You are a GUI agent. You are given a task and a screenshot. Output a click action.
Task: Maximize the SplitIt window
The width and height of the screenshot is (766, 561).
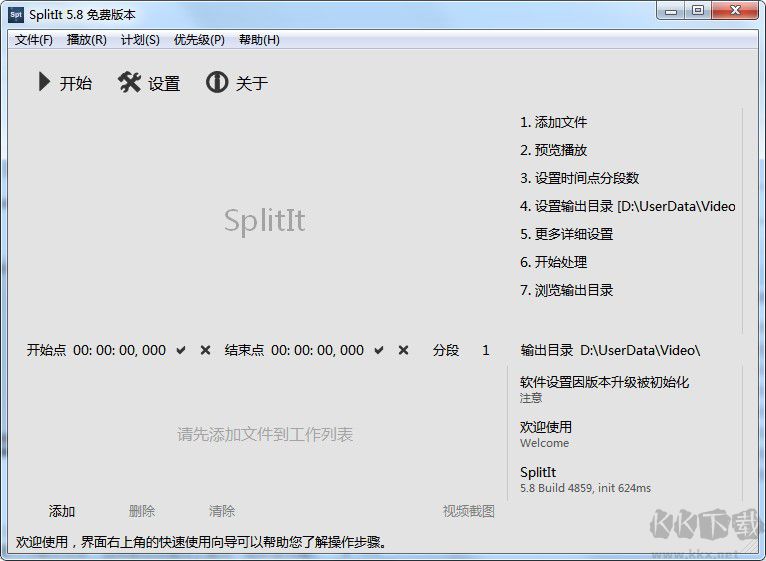(x=698, y=11)
